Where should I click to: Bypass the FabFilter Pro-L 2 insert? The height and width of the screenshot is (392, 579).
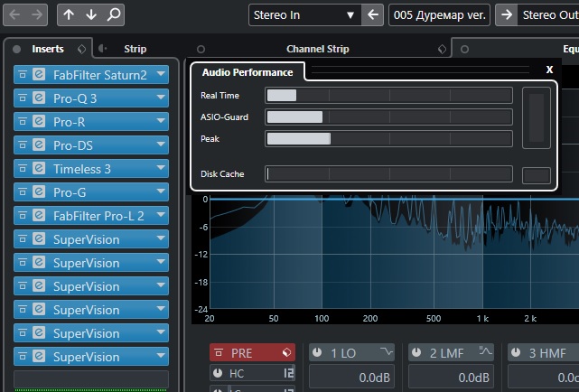[23, 215]
